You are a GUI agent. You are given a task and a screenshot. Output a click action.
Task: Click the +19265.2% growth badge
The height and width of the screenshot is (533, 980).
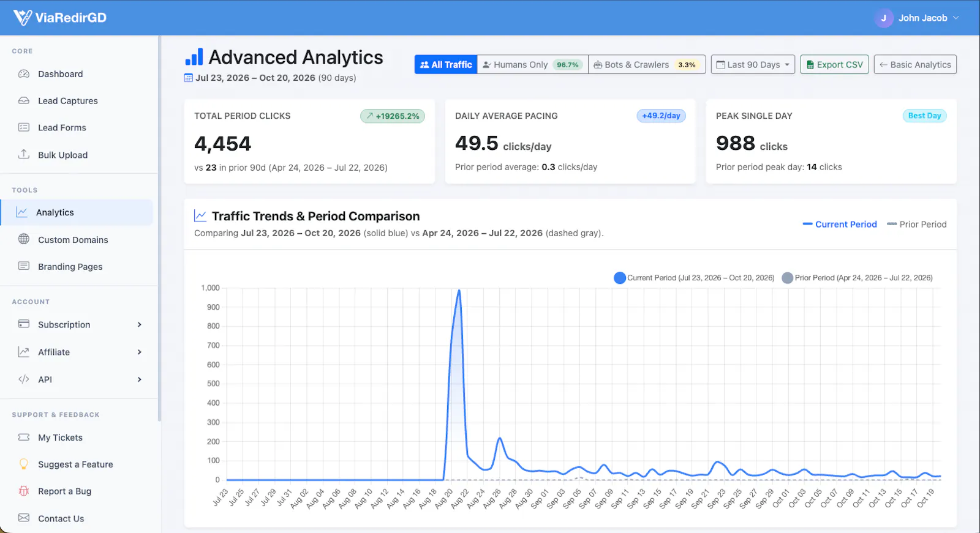coord(393,116)
